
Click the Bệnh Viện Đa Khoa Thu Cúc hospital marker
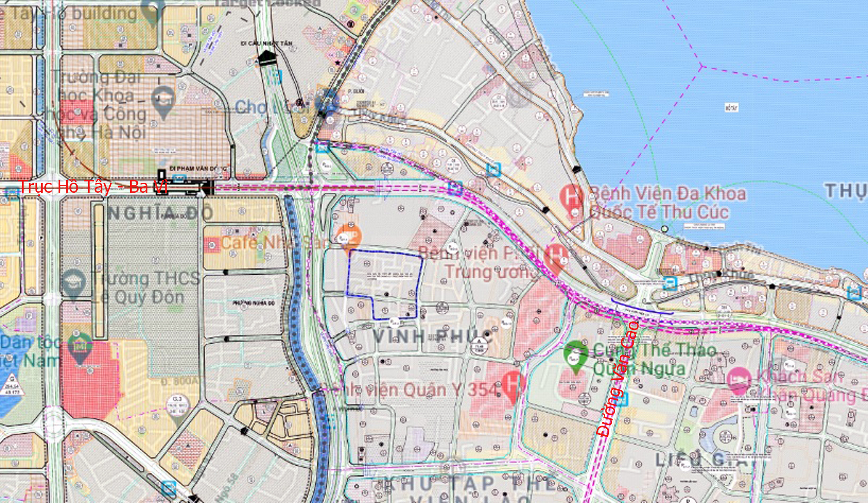click(571, 197)
